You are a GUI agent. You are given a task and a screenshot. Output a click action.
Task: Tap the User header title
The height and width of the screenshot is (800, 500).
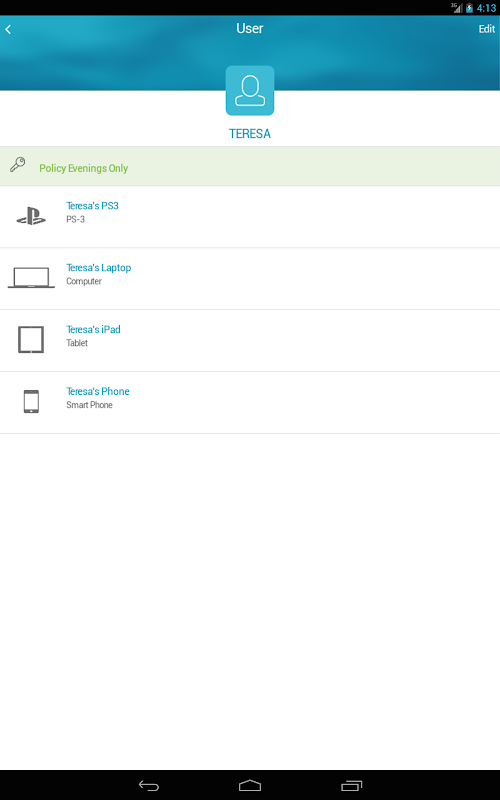click(249, 29)
